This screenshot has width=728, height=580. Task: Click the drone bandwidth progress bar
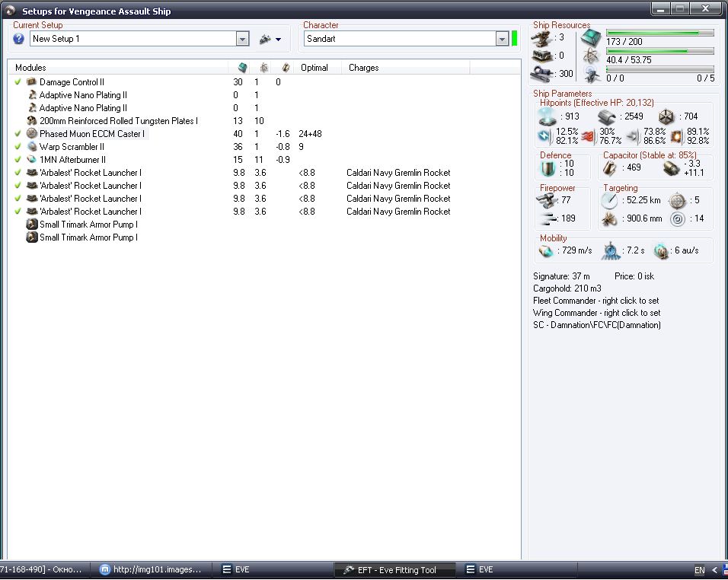pyautogui.click(x=659, y=69)
